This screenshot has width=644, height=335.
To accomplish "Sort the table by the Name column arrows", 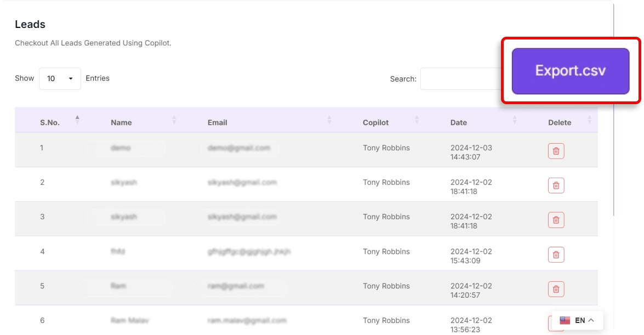I will click(174, 120).
